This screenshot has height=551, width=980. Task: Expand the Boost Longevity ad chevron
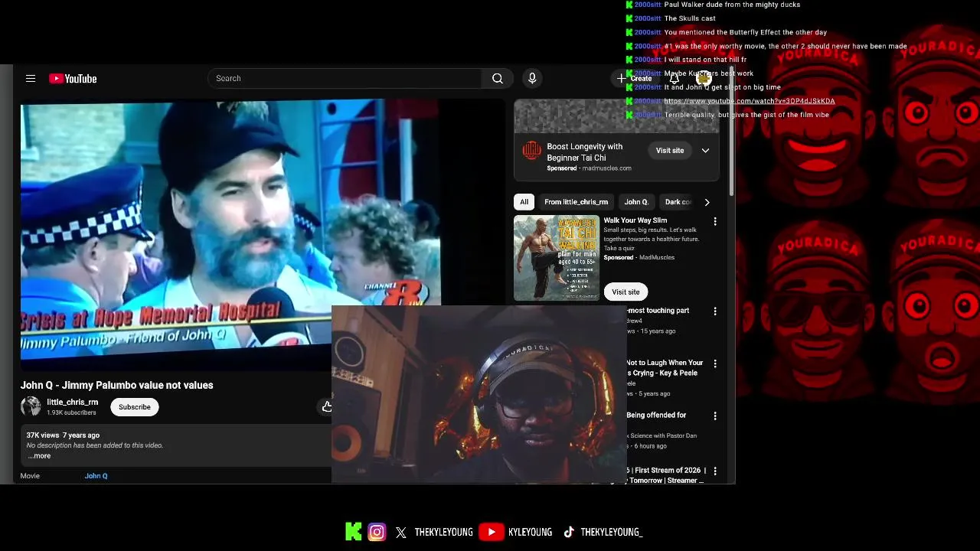coord(705,151)
